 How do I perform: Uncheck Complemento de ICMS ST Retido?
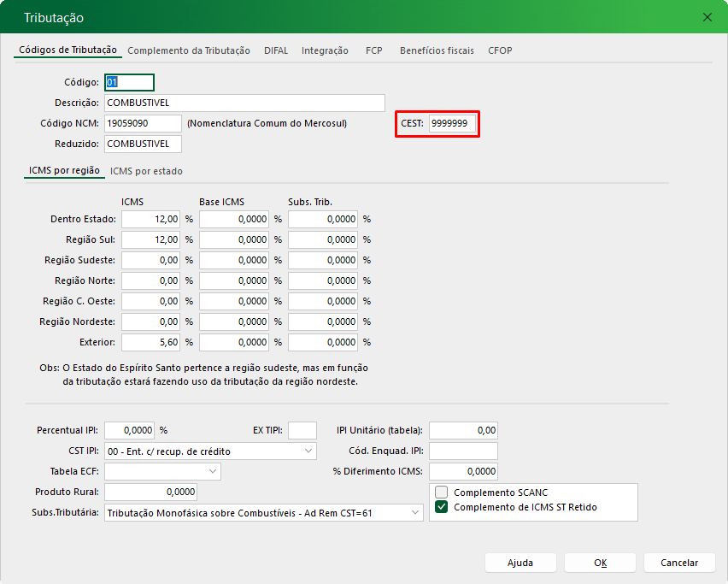coord(441,507)
